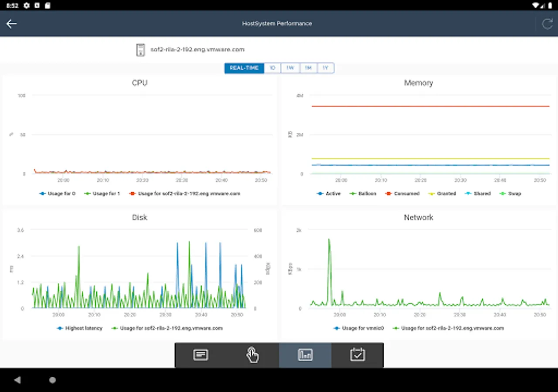Click the tallest spike in Network chart
The image size is (558, 392).
pos(329,240)
